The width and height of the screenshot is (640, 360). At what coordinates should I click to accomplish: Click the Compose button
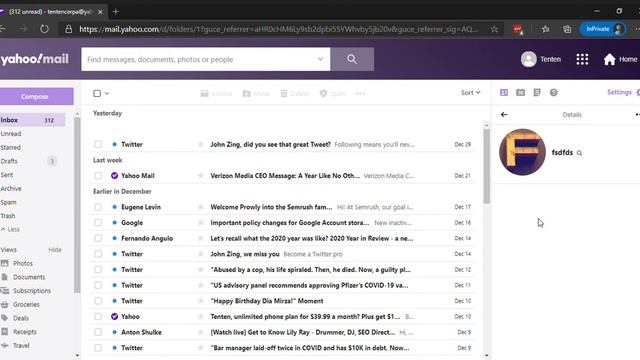point(36,96)
